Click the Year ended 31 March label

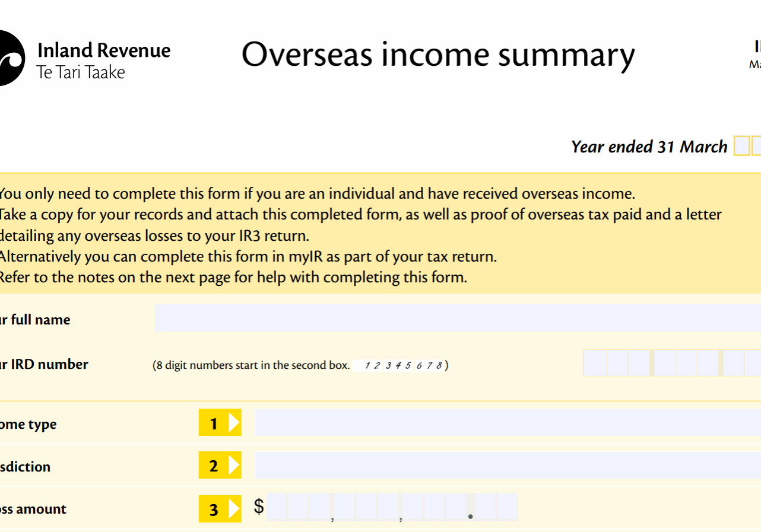coord(649,146)
